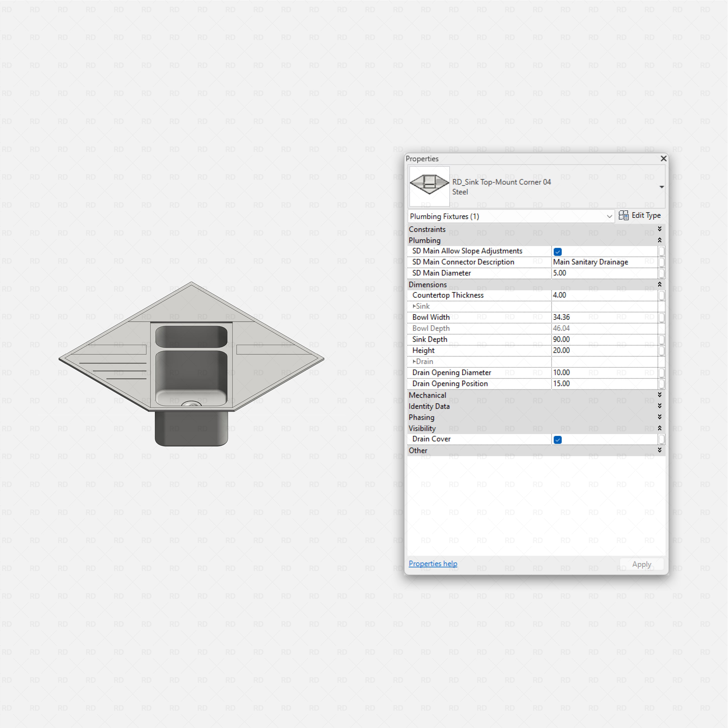Collapse the Plumbing section
Screen dimensions: 728x728
point(660,240)
